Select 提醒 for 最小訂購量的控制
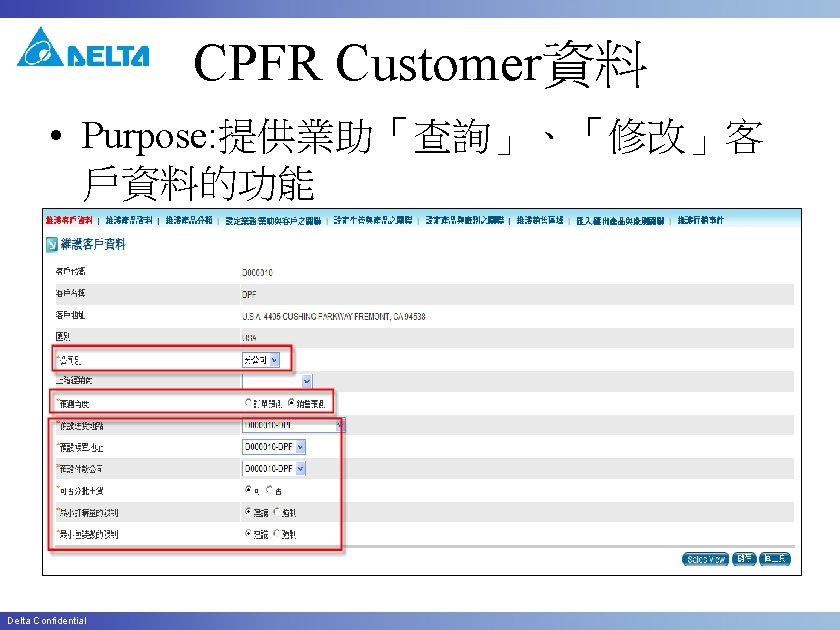 click(248, 512)
